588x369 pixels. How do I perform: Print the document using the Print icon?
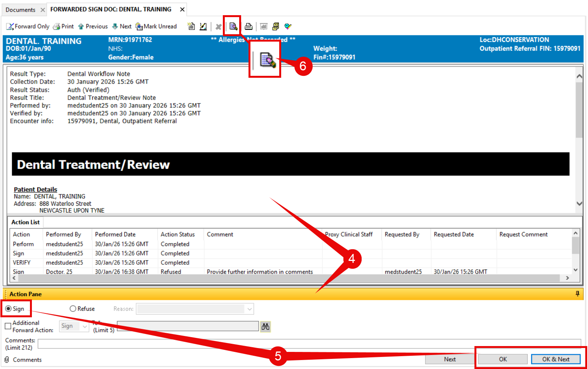point(57,26)
